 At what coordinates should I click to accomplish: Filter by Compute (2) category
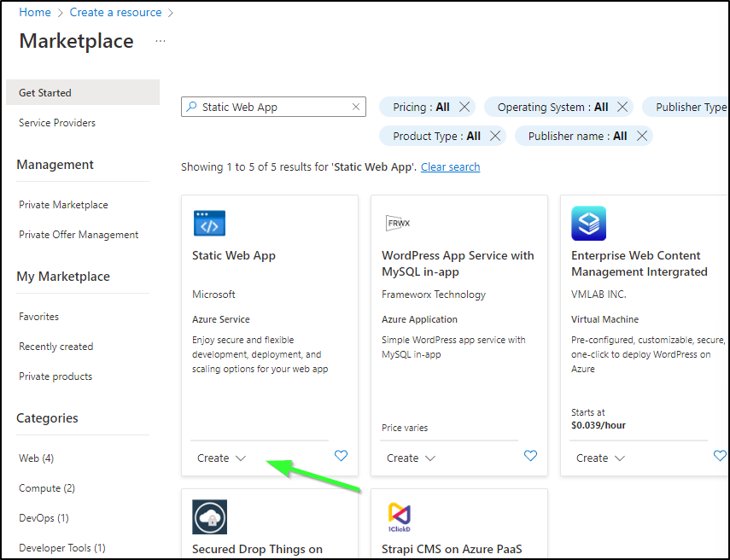click(47, 487)
